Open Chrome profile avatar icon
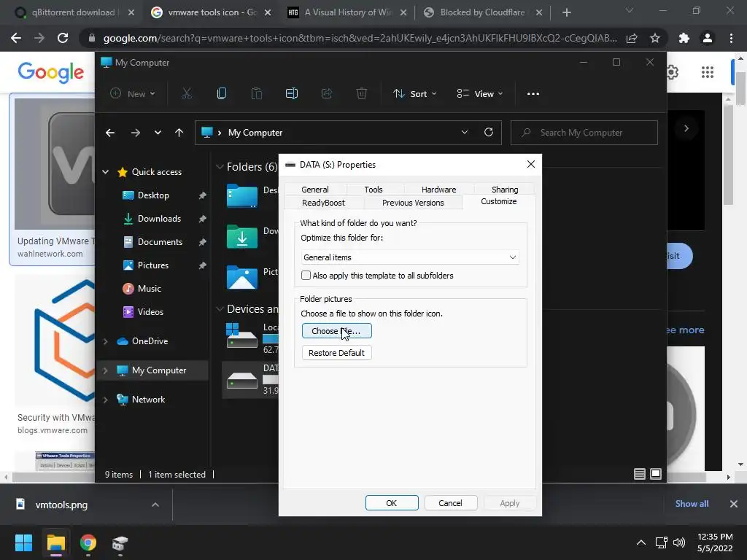Viewport: 747px width, 560px height. [708, 38]
